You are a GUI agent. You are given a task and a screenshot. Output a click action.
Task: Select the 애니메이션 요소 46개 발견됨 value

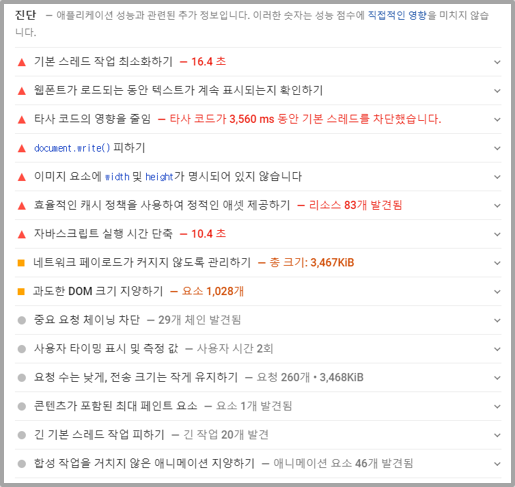tap(343, 463)
